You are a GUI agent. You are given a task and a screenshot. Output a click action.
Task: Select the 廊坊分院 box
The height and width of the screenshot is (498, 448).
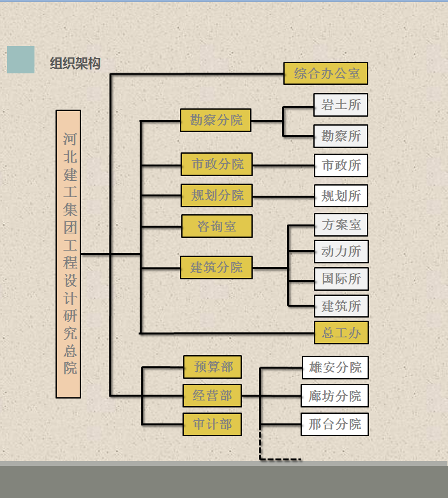pos(335,396)
